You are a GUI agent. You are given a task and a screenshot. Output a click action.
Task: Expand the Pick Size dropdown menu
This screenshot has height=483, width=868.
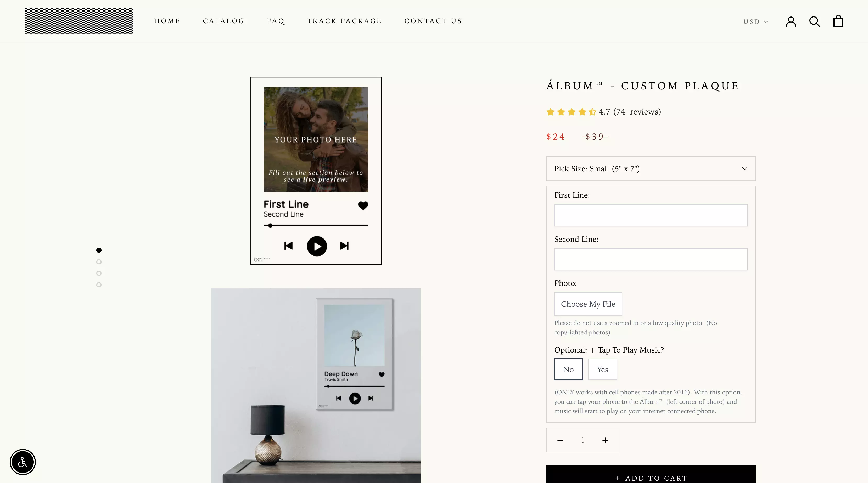tap(651, 168)
